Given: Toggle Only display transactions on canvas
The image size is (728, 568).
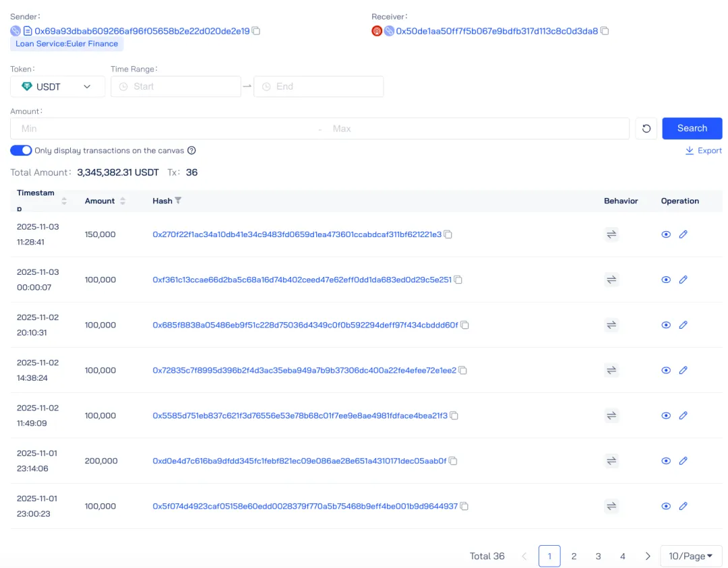Looking at the screenshot, I should tap(21, 150).
